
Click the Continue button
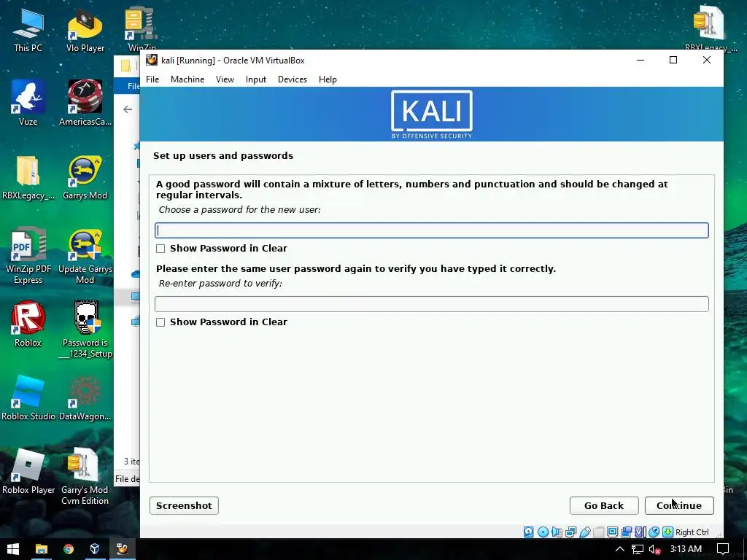pyautogui.click(x=679, y=506)
